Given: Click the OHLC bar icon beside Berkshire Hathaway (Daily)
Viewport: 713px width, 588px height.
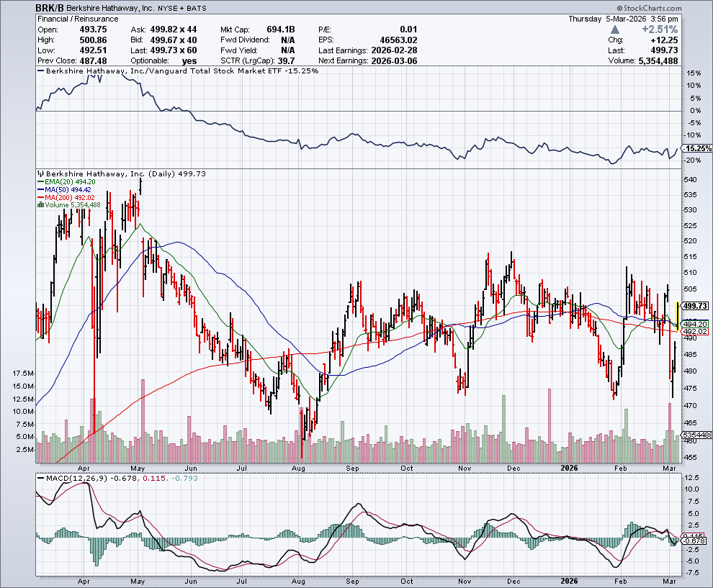Looking at the screenshot, I should [40, 174].
